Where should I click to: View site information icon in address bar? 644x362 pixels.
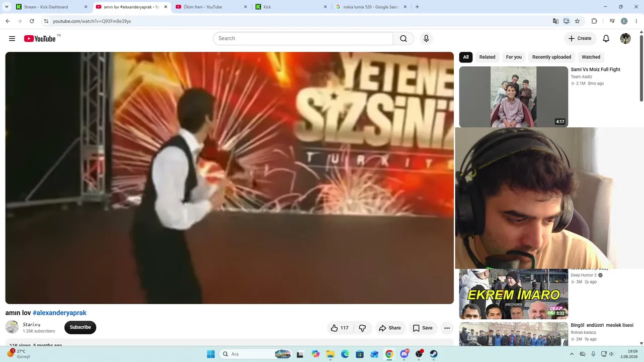[x=46, y=21]
